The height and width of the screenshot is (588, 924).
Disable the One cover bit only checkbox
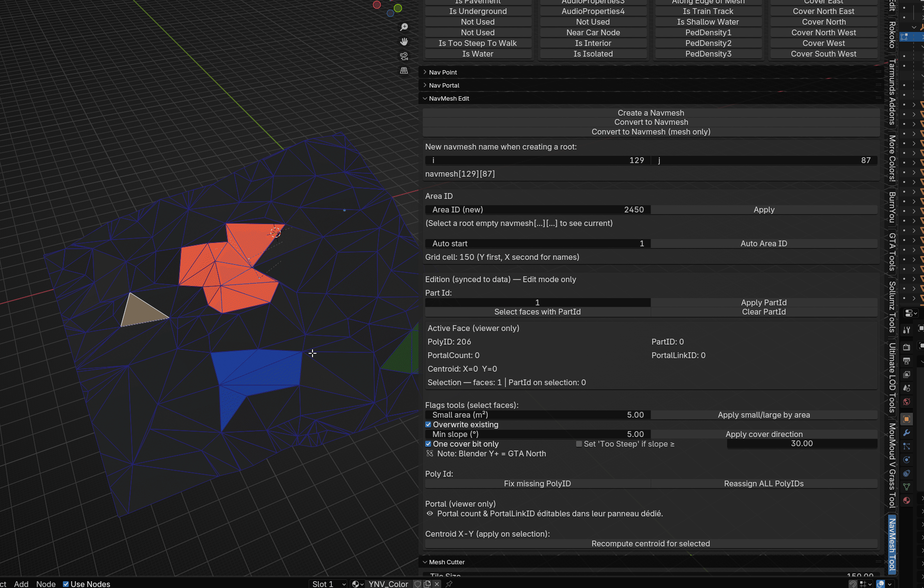pyautogui.click(x=428, y=444)
